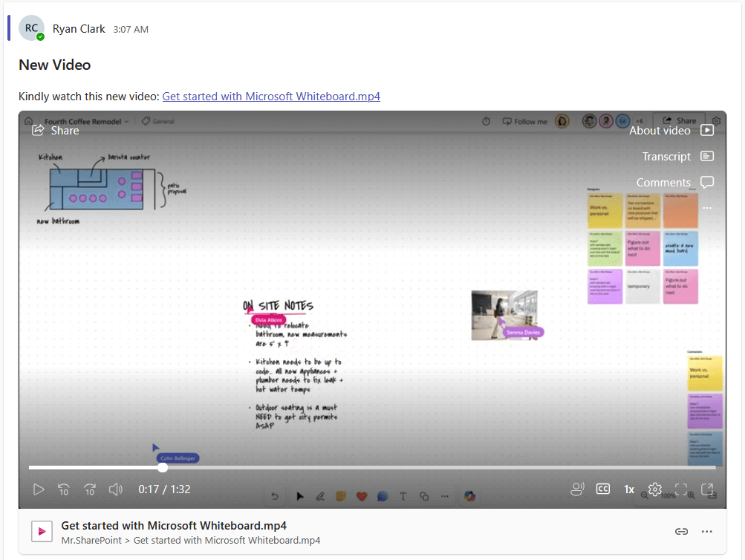Click the 0:17 / 1:32 time display
Screen dimensions: 745x560
[164, 489]
